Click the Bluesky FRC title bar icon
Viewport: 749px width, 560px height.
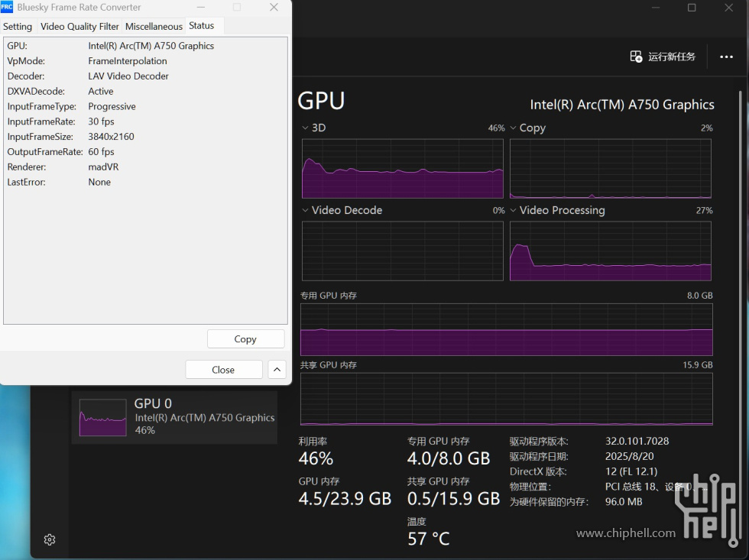(x=7, y=7)
